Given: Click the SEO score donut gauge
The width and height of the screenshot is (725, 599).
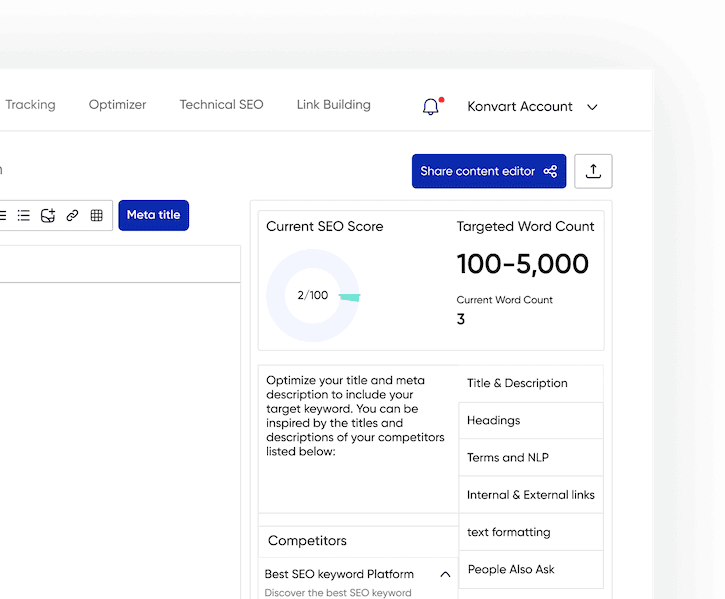Looking at the screenshot, I should coord(313,296).
